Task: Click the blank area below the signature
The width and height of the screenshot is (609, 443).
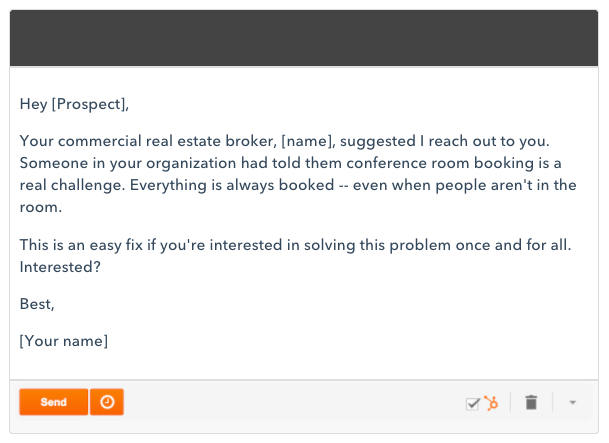Action: tap(304, 364)
